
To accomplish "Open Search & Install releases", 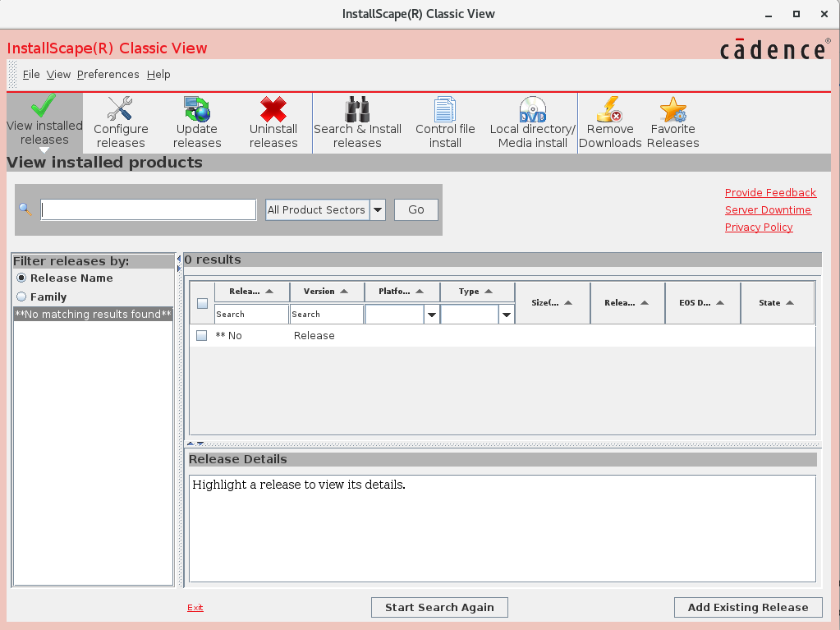I will 357,108.
